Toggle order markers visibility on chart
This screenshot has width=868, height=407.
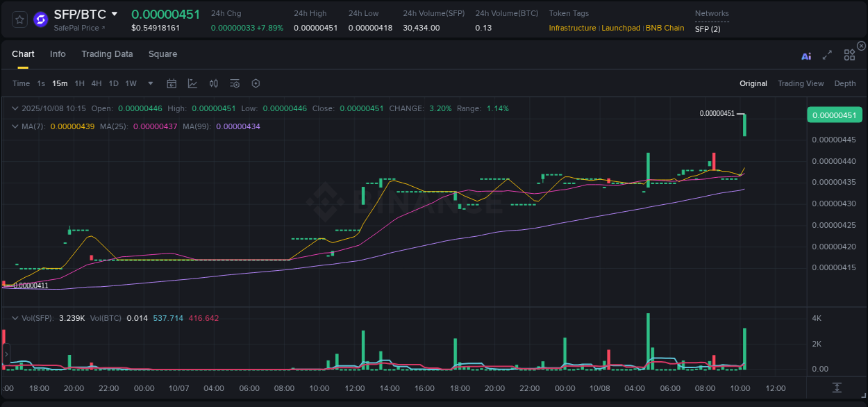click(235, 83)
